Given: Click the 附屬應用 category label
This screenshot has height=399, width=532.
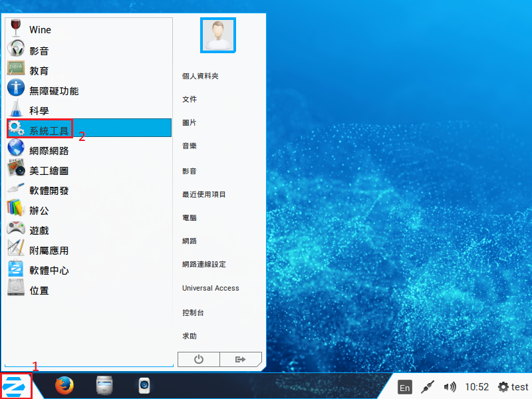Looking at the screenshot, I should [x=49, y=251].
